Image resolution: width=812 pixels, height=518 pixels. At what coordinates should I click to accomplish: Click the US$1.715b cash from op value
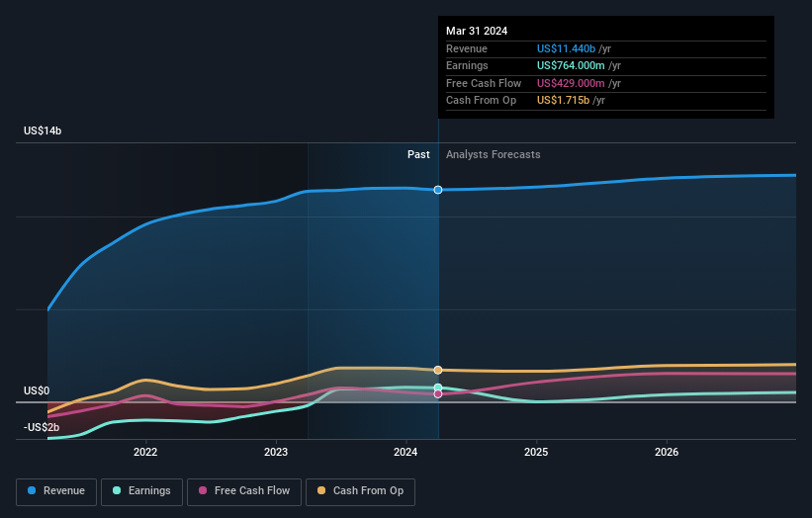tap(563, 101)
